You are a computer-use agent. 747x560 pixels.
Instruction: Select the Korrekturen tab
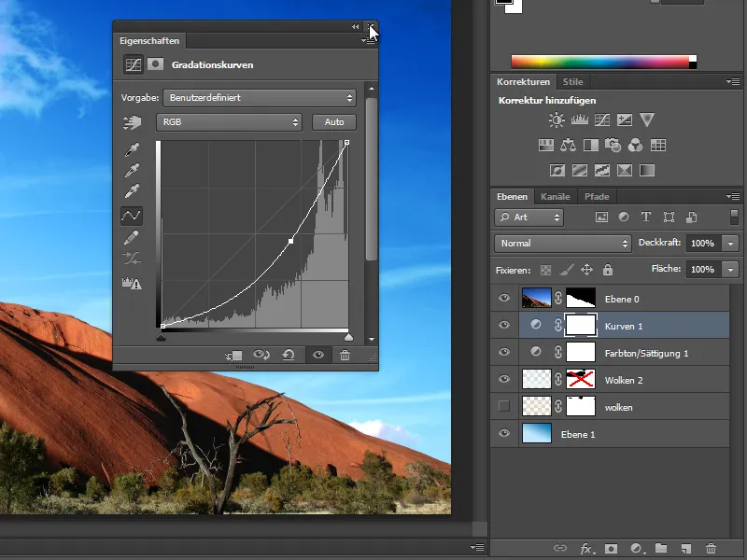[523, 81]
